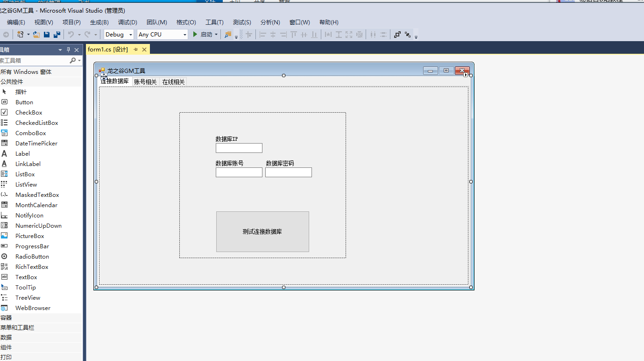Image resolution: width=644 pixels, height=361 pixels.
Task: Click the Send to Back layout icon
Action: (408, 34)
